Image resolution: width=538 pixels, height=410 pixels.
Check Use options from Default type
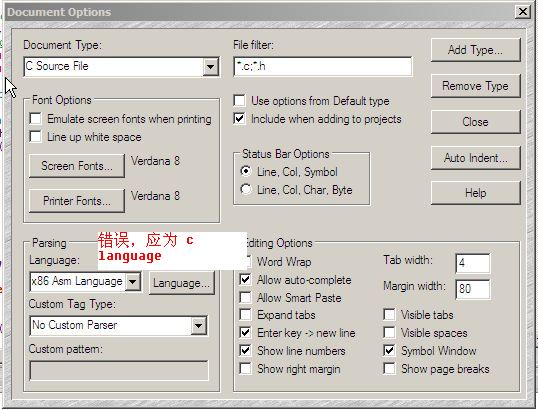click(239, 101)
